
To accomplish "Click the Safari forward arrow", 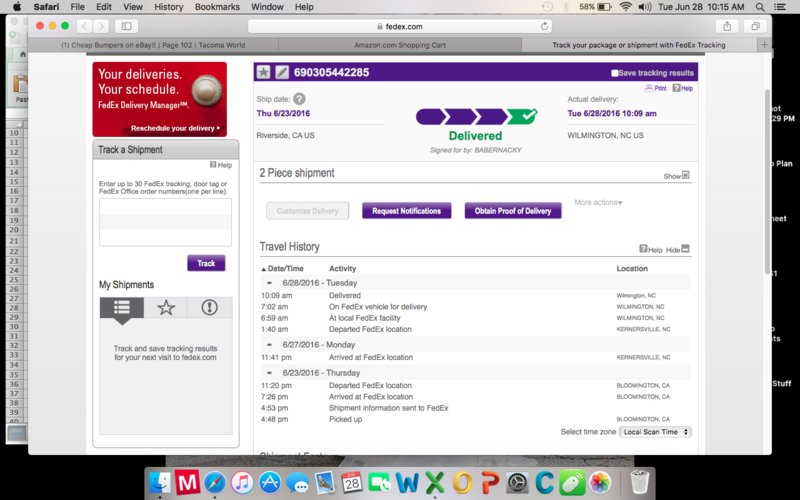I will pos(101,26).
